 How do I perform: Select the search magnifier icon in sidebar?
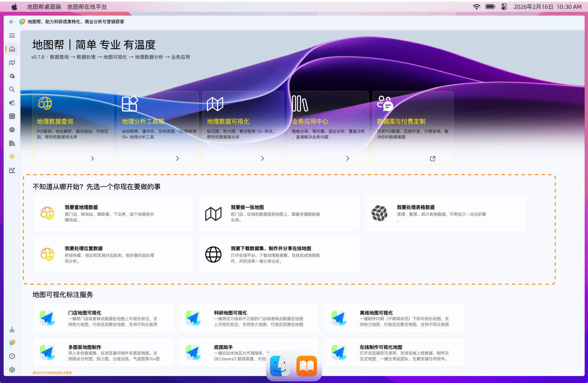tap(12, 89)
